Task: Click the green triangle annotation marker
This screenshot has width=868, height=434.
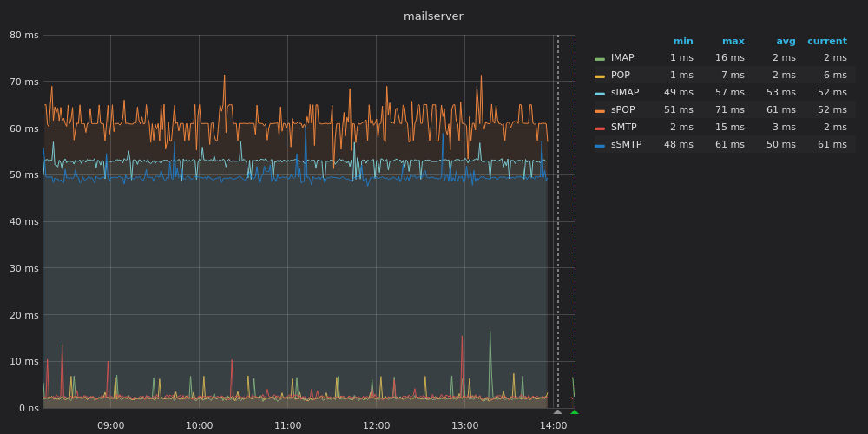Action: pos(575,411)
